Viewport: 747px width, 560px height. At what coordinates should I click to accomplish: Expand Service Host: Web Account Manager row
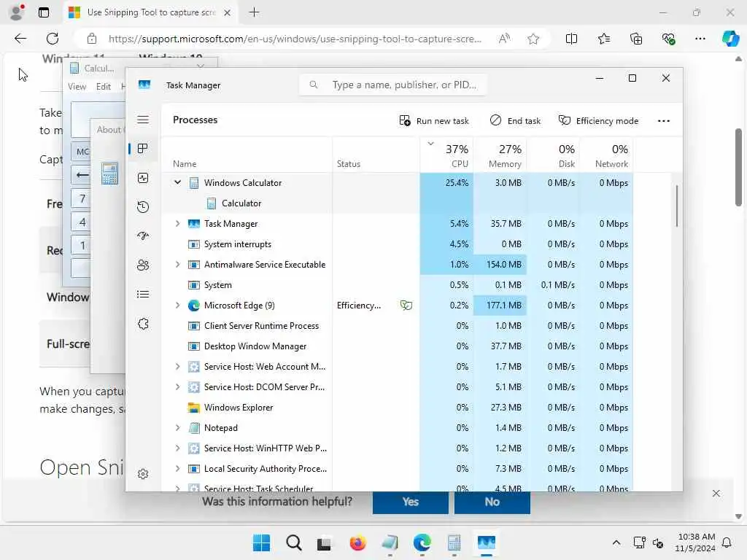(x=178, y=367)
